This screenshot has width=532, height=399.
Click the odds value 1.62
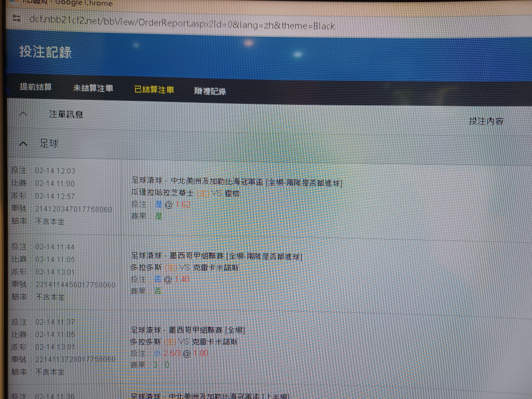click(x=183, y=204)
